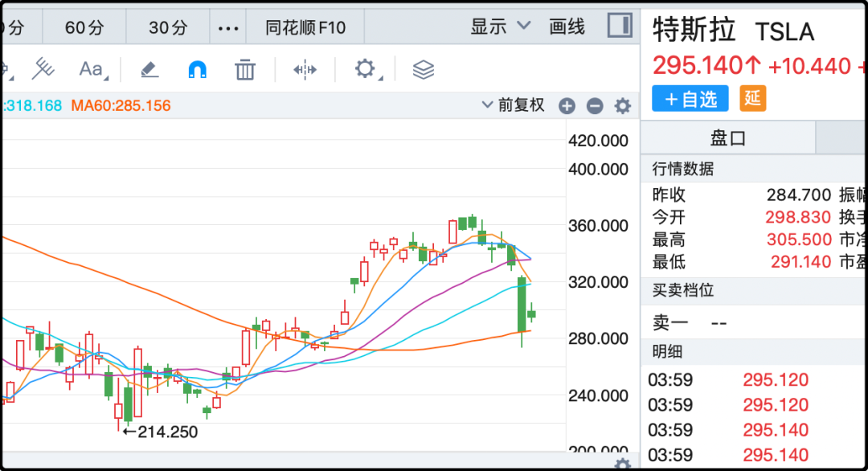868x471 pixels.
Task: Open indicator settings gear beside zoom buttons
Action: pyautogui.click(x=623, y=106)
